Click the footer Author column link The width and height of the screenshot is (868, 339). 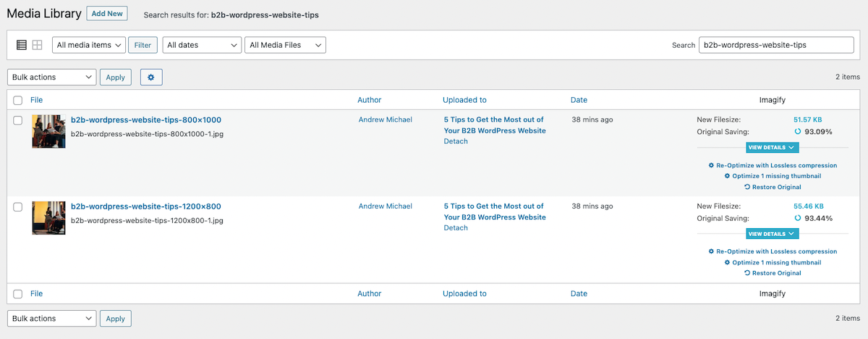click(x=369, y=293)
